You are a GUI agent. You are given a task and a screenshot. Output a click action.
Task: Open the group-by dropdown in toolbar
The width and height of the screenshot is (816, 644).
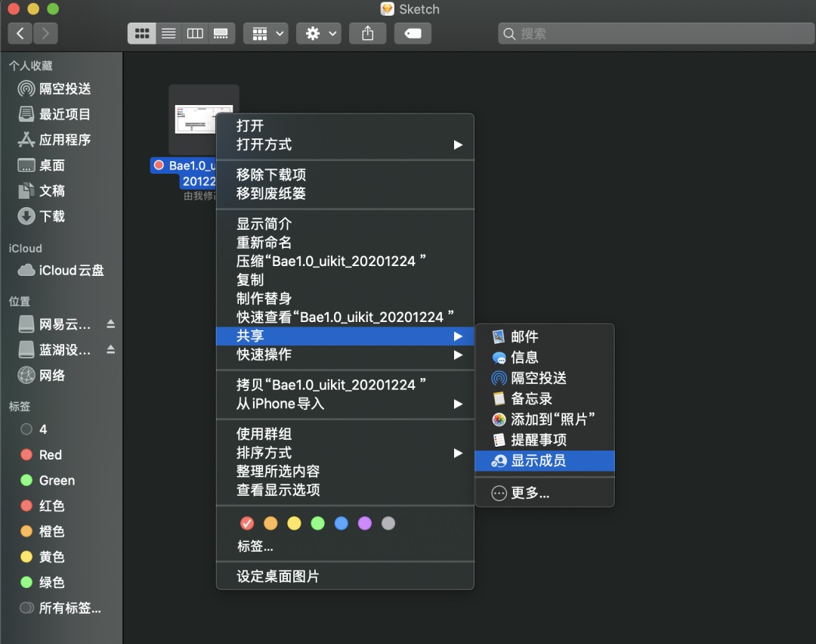[x=266, y=34]
